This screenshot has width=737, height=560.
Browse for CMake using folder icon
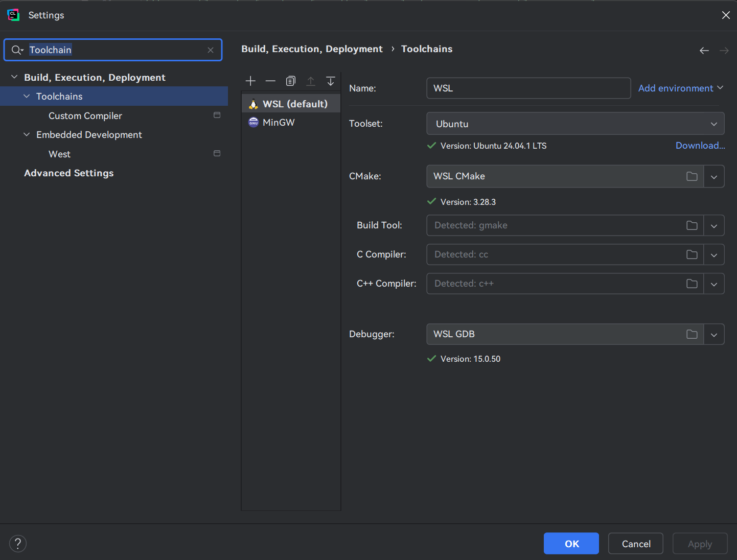pyautogui.click(x=692, y=176)
